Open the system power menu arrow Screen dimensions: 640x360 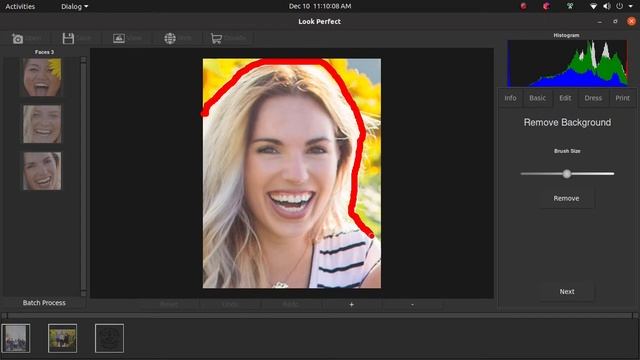[x=631, y=6]
